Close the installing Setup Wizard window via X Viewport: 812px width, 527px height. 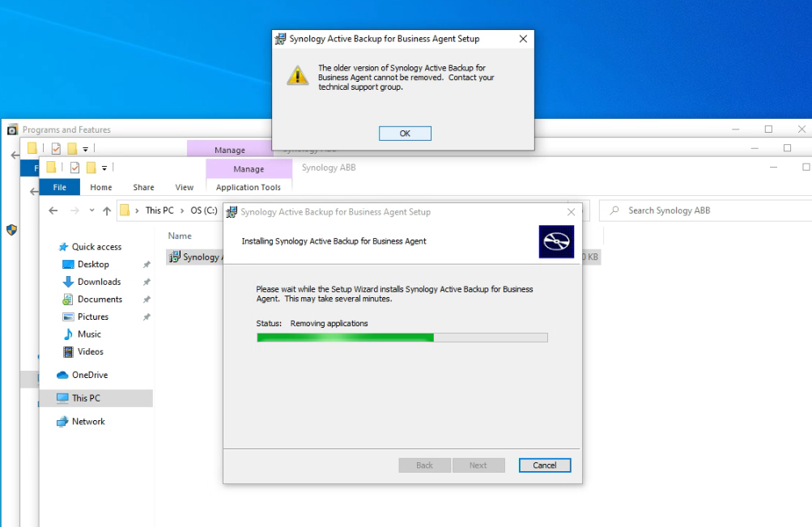(x=571, y=212)
